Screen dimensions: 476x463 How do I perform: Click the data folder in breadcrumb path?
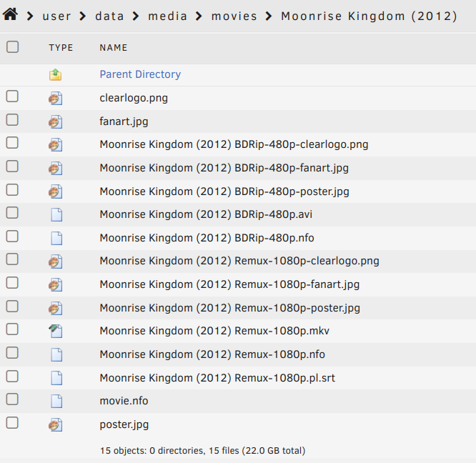(109, 16)
